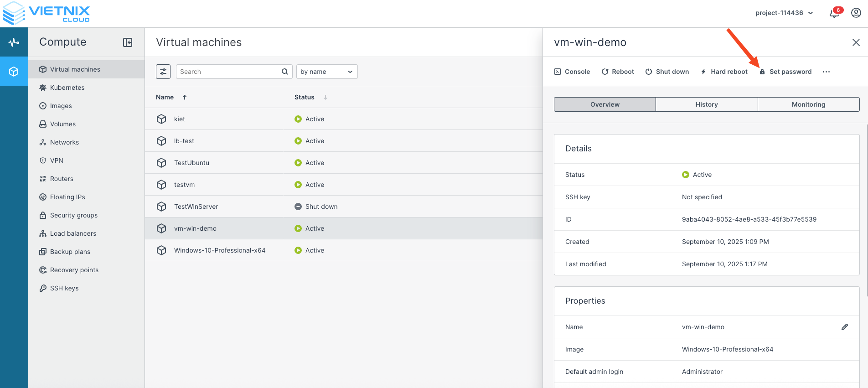Switch to the Monitoring tab
This screenshot has height=388, width=868.
pyautogui.click(x=808, y=104)
